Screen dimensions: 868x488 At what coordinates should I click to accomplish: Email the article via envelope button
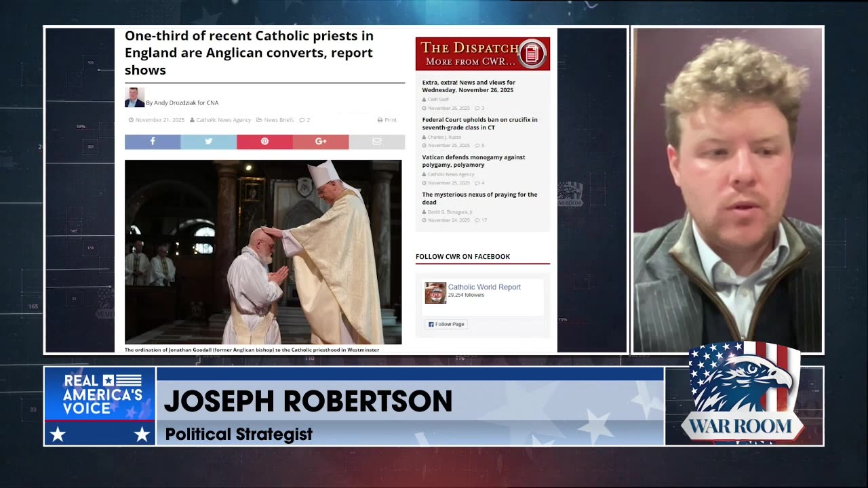377,142
